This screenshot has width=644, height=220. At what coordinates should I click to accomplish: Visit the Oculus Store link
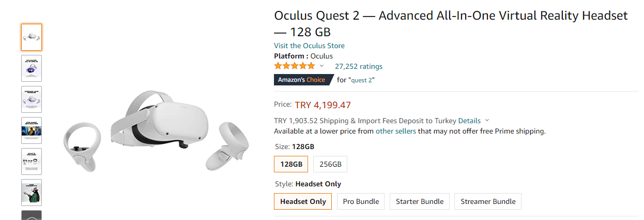click(x=309, y=46)
